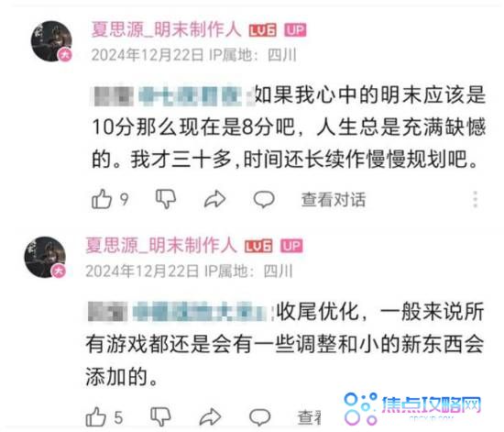Click the LV6 badge in second comment

tap(258, 246)
